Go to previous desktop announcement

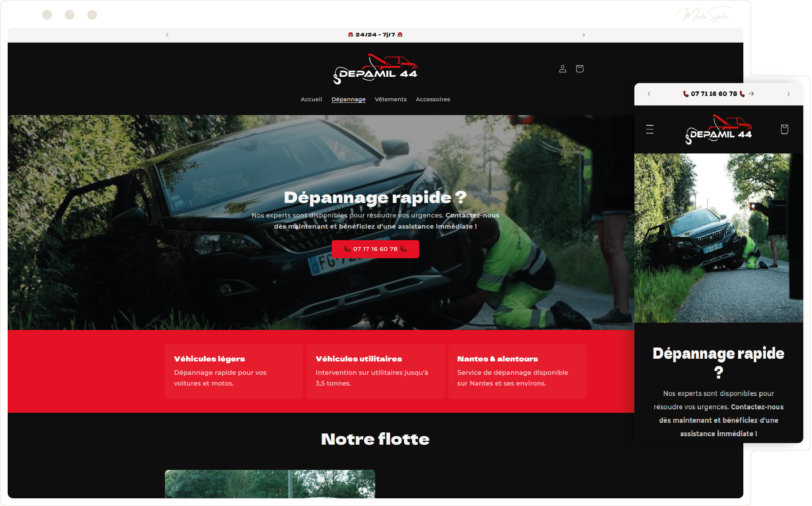(x=167, y=35)
